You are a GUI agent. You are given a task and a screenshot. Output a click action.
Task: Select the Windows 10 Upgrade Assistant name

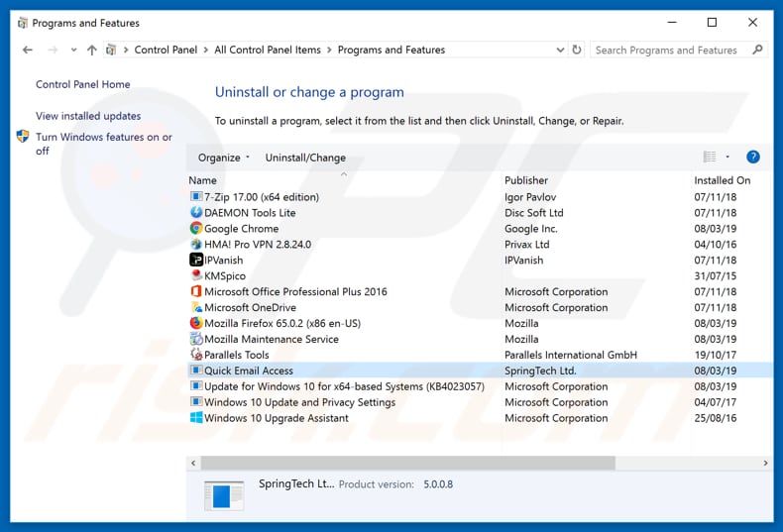point(277,418)
